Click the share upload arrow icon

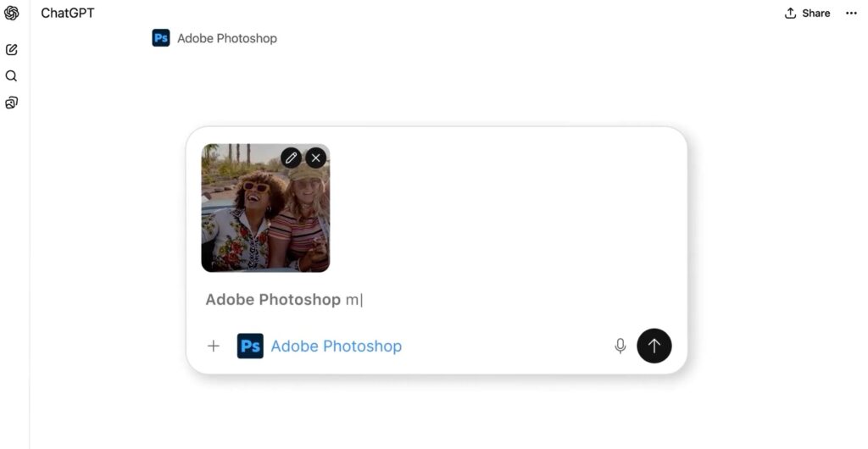pos(791,13)
